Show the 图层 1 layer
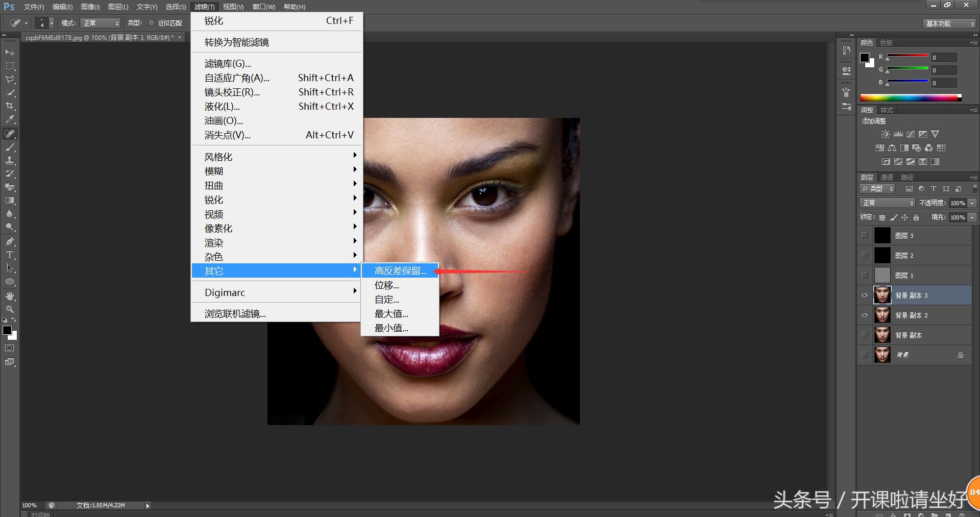The height and width of the screenshot is (517, 980). coord(865,276)
